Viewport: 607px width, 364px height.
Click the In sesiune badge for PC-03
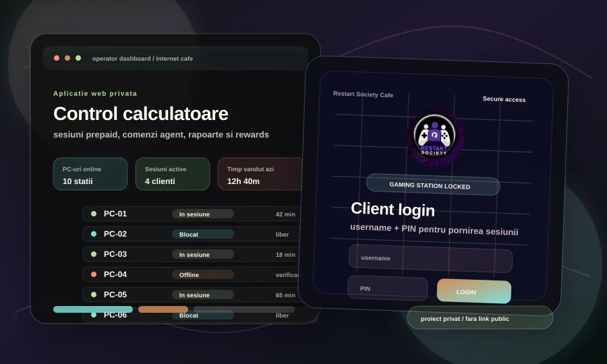click(203, 255)
